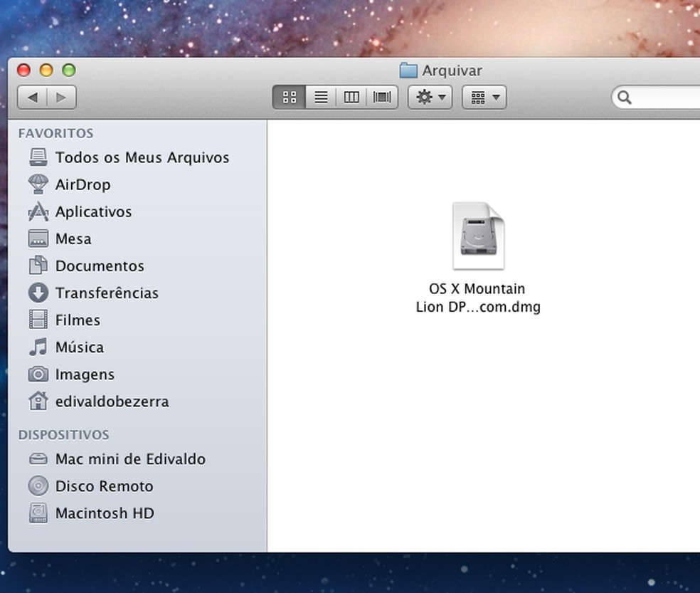
Task: Open the OS X Mountain Lion dmg file
Action: tap(478, 236)
